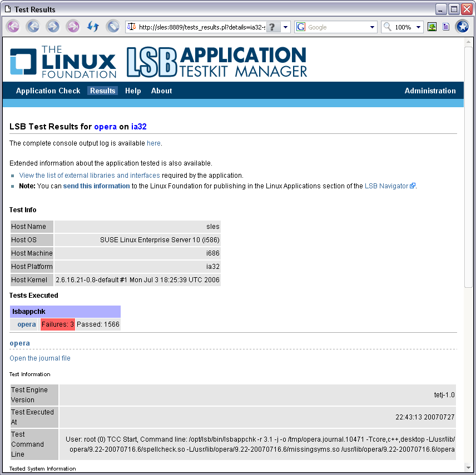
Task: Click the red 'Failures: 3' cell
Action: (x=58, y=324)
